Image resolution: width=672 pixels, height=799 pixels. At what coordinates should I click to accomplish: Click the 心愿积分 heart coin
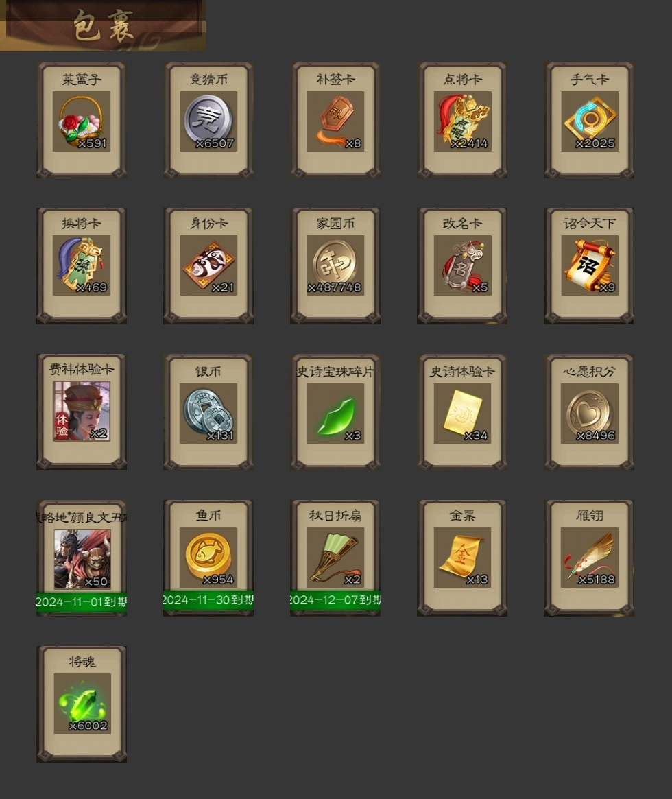(590, 414)
